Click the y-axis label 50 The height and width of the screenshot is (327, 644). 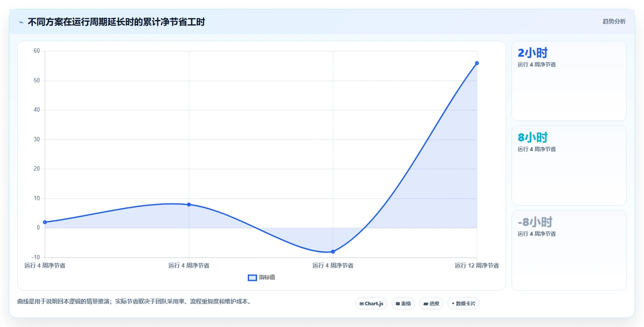[x=37, y=81]
